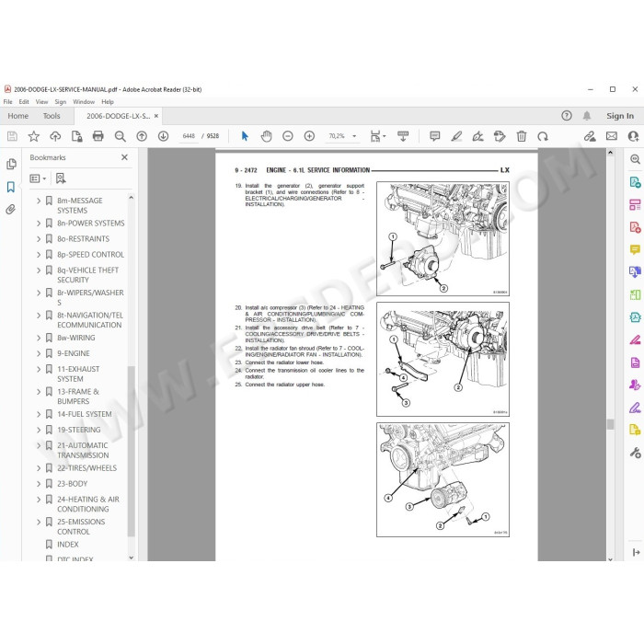Open the View menu

[x=41, y=102]
